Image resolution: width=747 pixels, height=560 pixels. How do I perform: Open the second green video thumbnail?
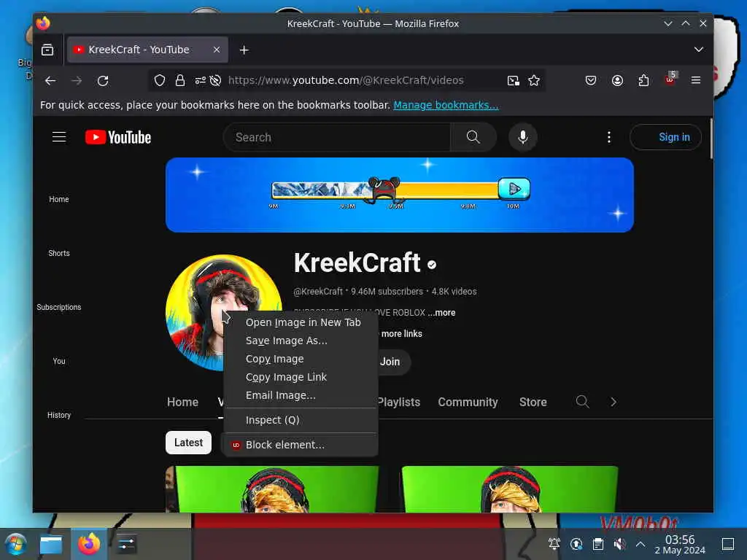tap(510, 489)
